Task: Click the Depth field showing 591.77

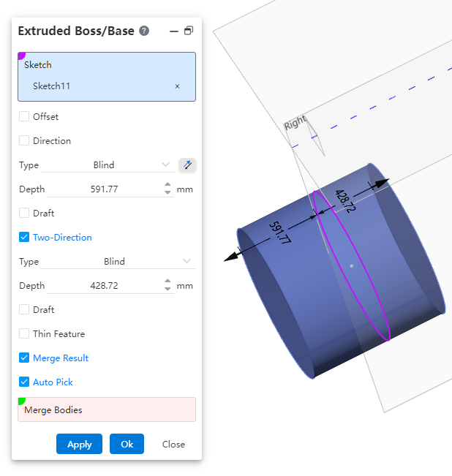Action: pyautogui.click(x=104, y=189)
